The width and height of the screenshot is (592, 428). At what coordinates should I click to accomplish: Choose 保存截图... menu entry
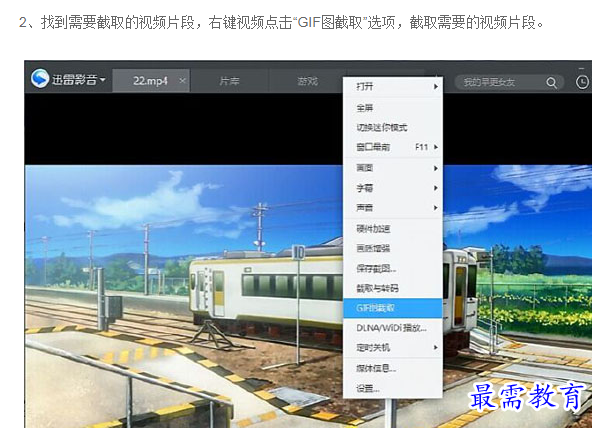[393, 268]
